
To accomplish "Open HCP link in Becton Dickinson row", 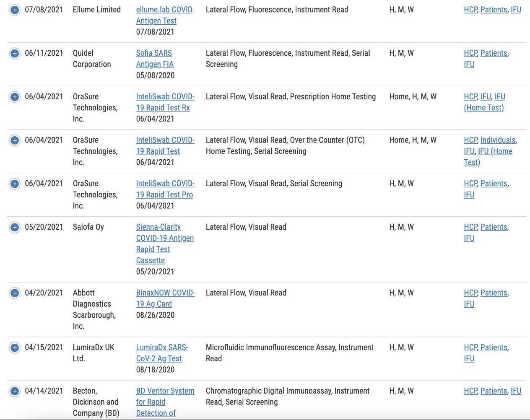I will pos(470,391).
